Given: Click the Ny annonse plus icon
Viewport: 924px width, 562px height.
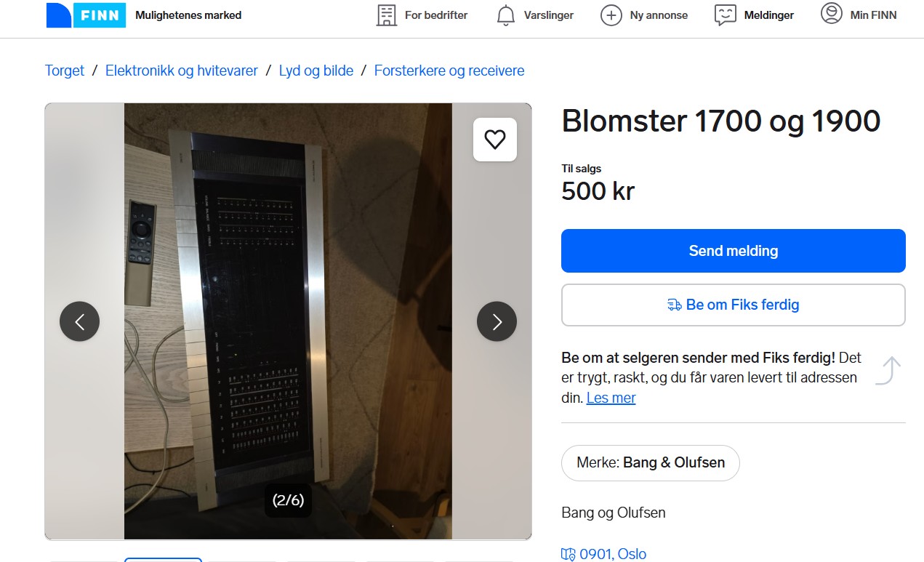Looking at the screenshot, I should pyautogui.click(x=611, y=15).
